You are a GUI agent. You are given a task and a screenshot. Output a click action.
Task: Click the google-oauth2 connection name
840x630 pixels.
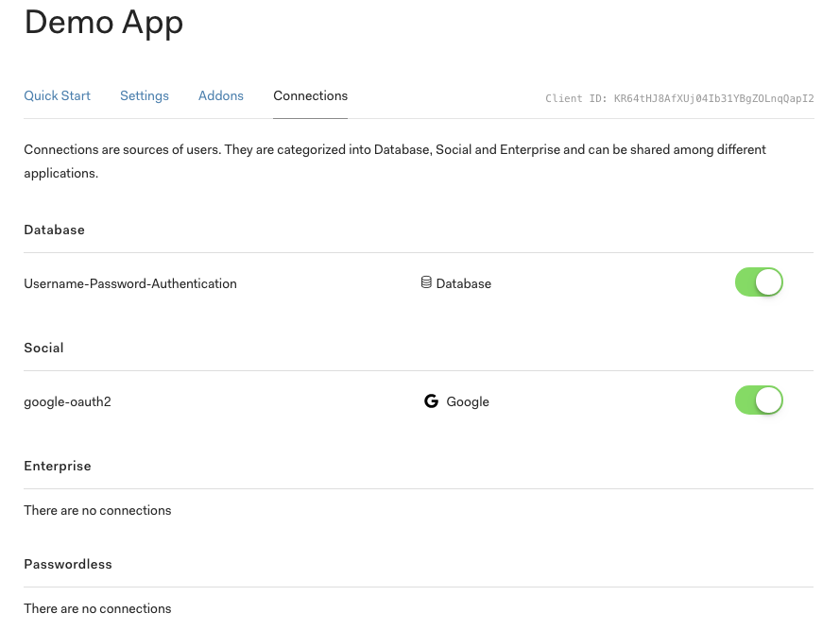pos(67,401)
